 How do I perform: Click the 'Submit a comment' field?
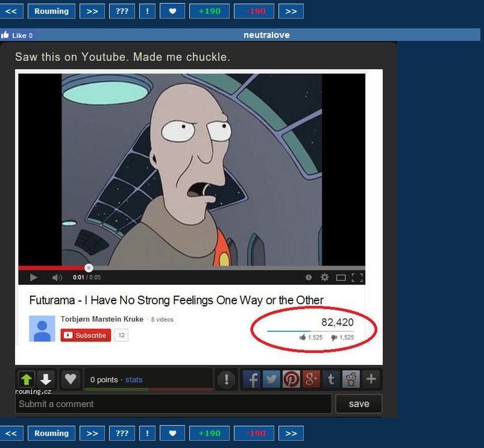(x=174, y=404)
